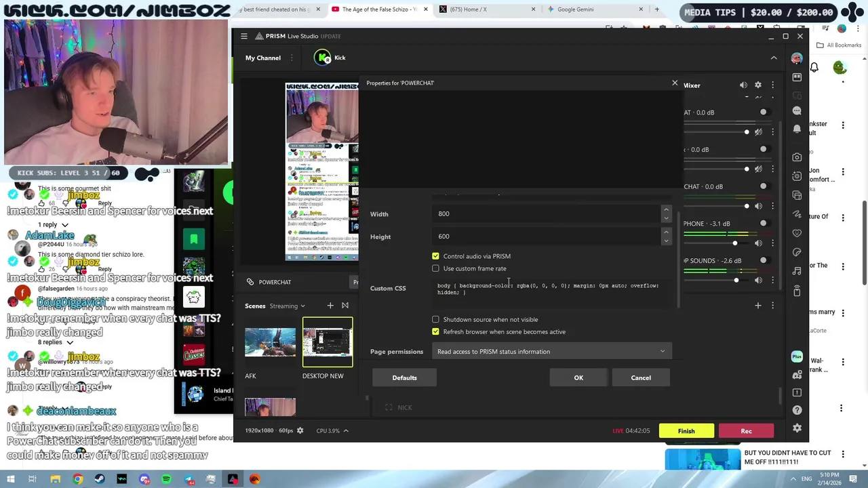Click the Defaults button
This screenshot has width=868, height=488.
pos(404,378)
